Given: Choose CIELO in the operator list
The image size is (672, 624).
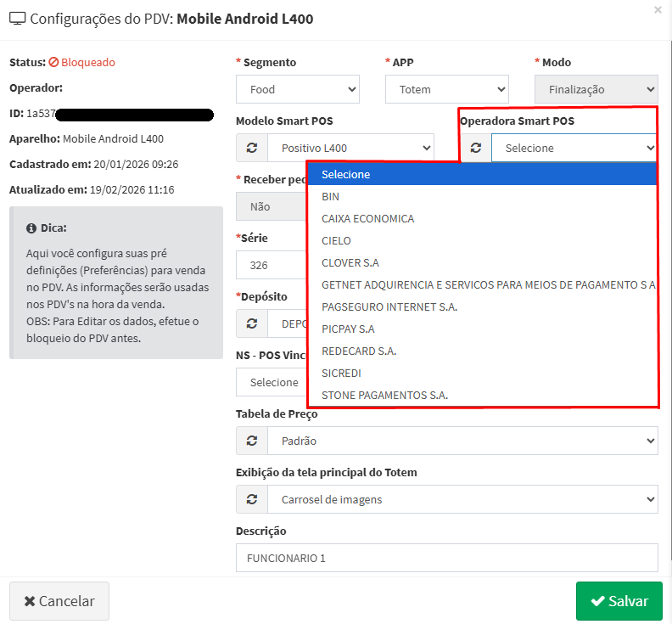Looking at the screenshot, I should 336,240.
